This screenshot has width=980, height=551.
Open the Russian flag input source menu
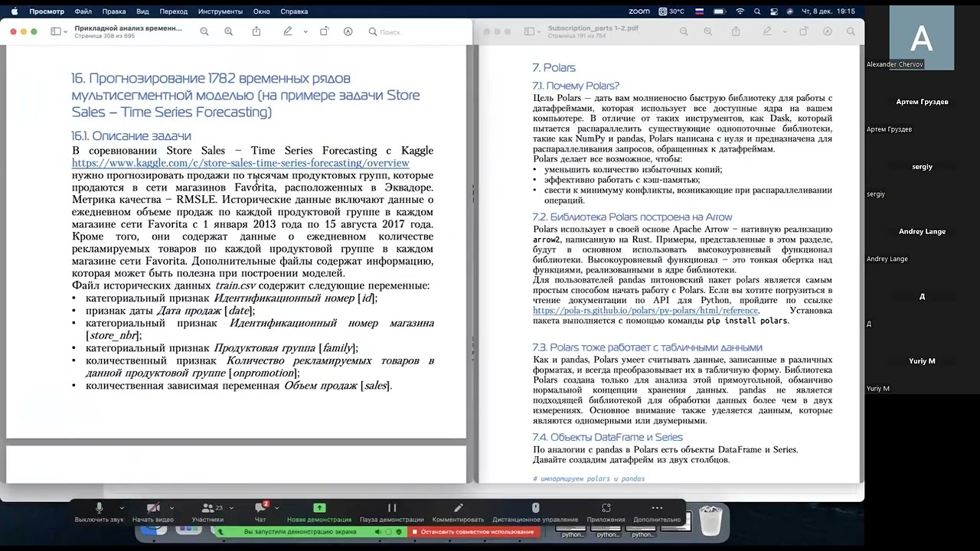click(x=699, y=11)
